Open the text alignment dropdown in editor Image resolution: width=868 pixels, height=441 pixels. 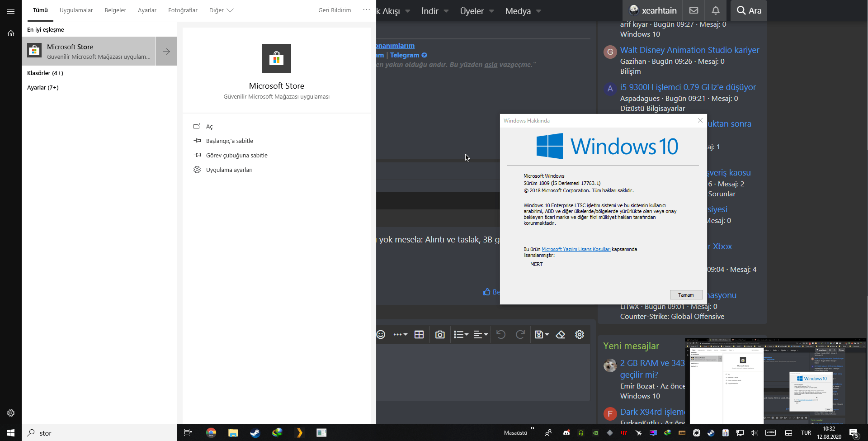coord(481,334)
